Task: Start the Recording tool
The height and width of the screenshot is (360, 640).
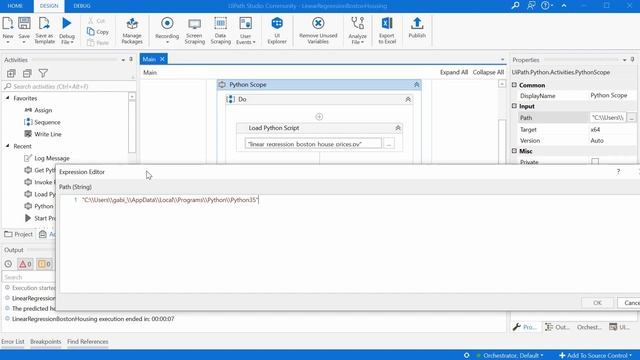Action: point(167,29)
